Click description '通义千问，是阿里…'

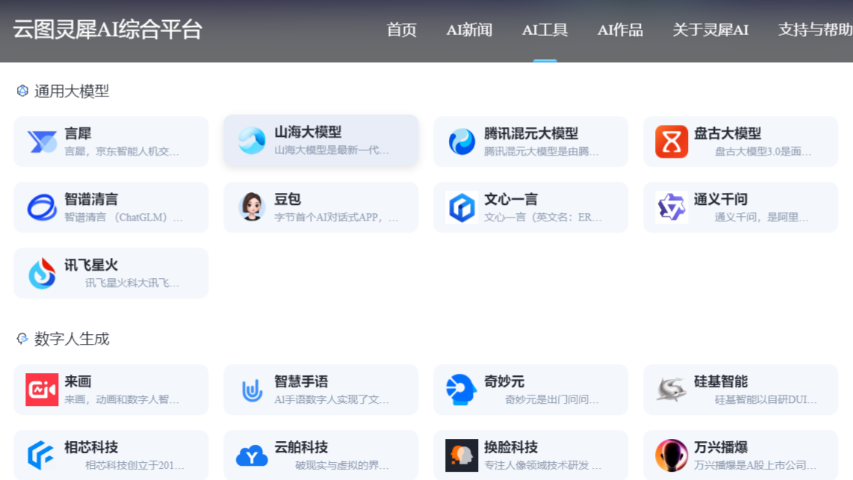click(x=762, y=217)
